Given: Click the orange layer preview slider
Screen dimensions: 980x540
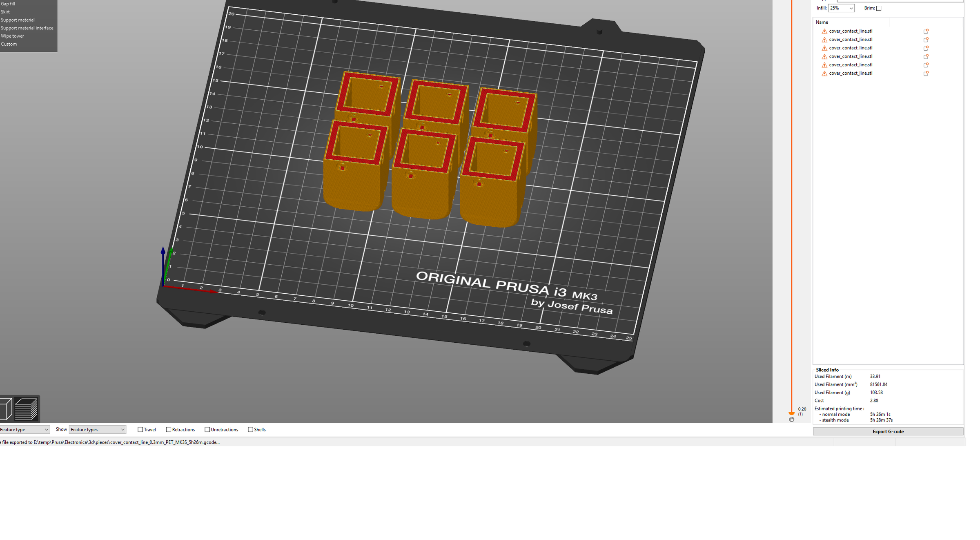Looking at the screenshot, I should (791, 413).
